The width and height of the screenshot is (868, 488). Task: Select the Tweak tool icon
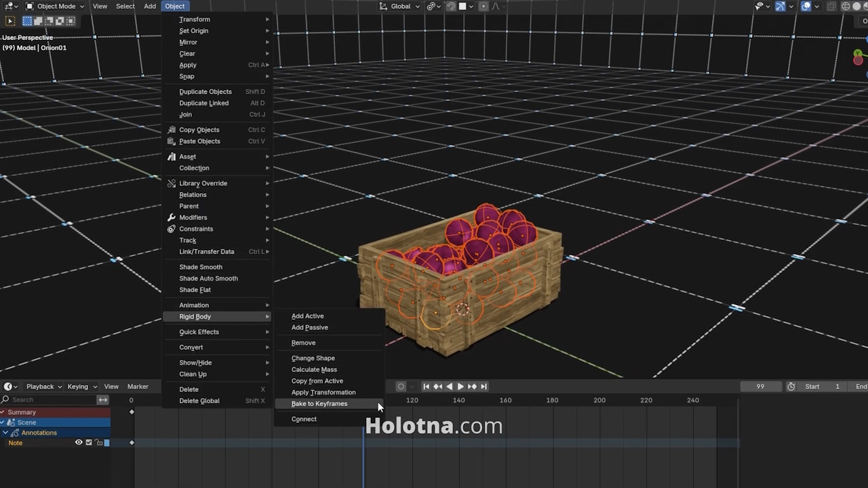click(10, 21)
